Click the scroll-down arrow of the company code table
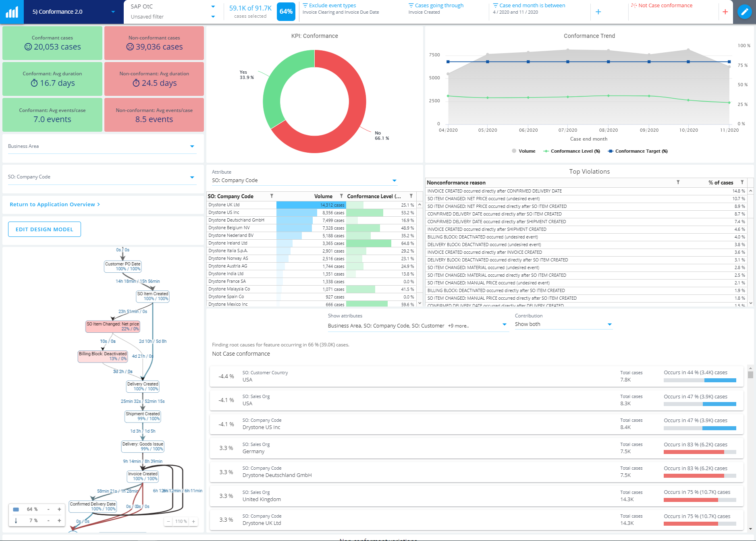 [420, 303]
